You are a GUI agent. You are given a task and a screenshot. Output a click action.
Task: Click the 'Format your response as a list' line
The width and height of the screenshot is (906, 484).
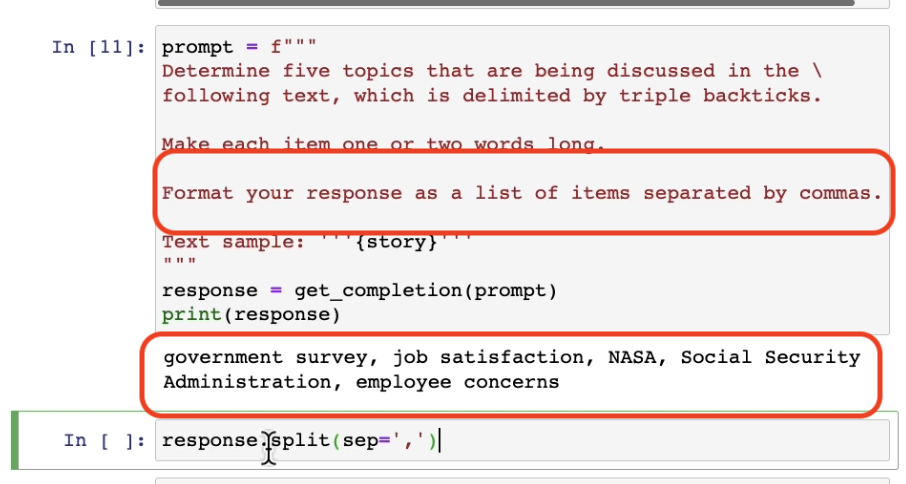point(520,193)
